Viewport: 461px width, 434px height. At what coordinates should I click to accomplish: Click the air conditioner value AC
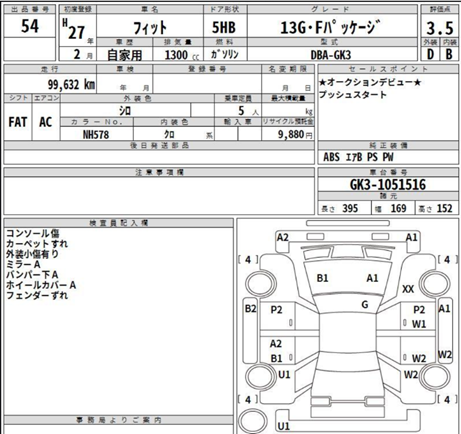tap(46, 122)
